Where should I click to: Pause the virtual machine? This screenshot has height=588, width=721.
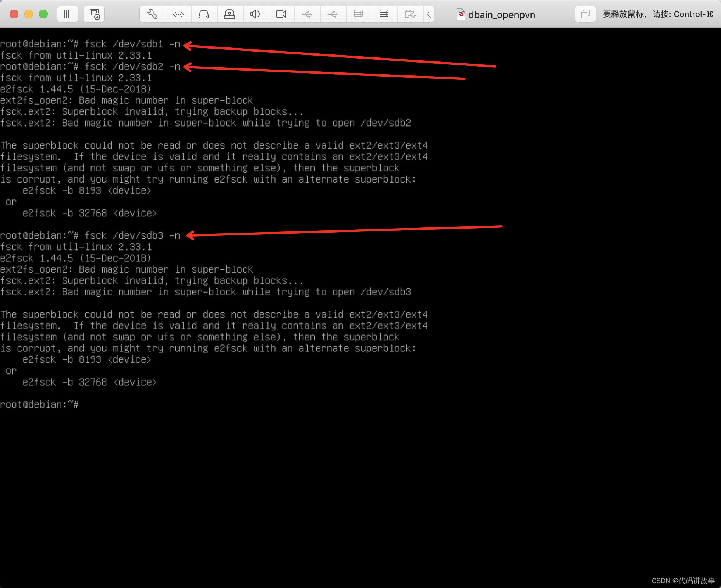(68, 14)
